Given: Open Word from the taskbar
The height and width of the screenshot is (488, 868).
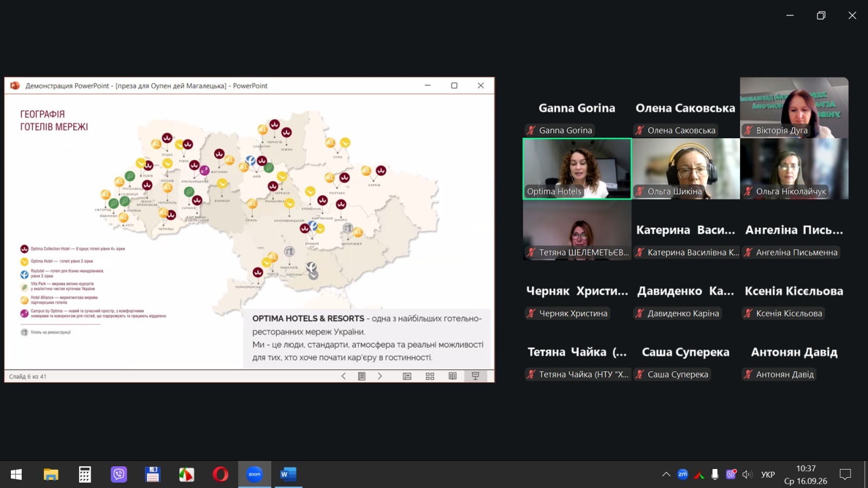Looking at the screenshot, I should [x=288, y=474].
